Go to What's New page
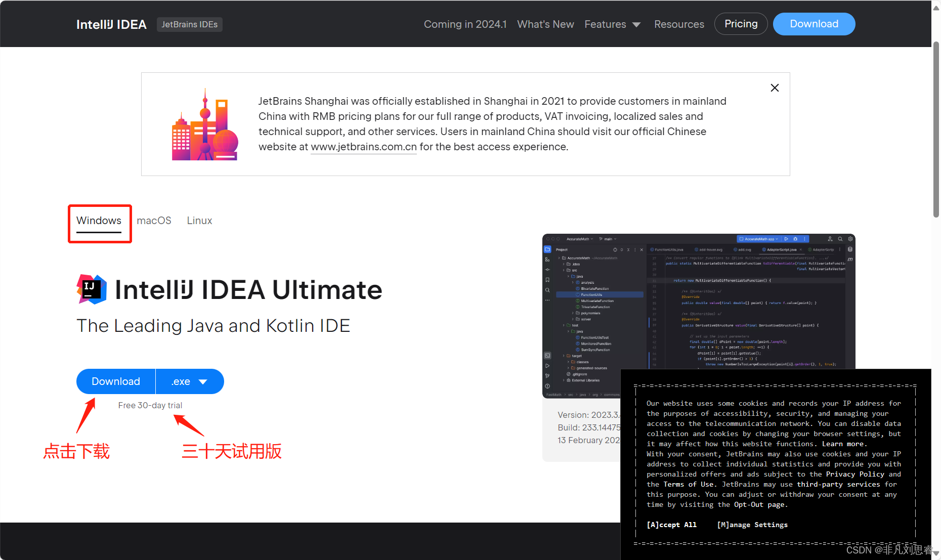The width and height of the screenshot is (941, 560). click(545, 24)
